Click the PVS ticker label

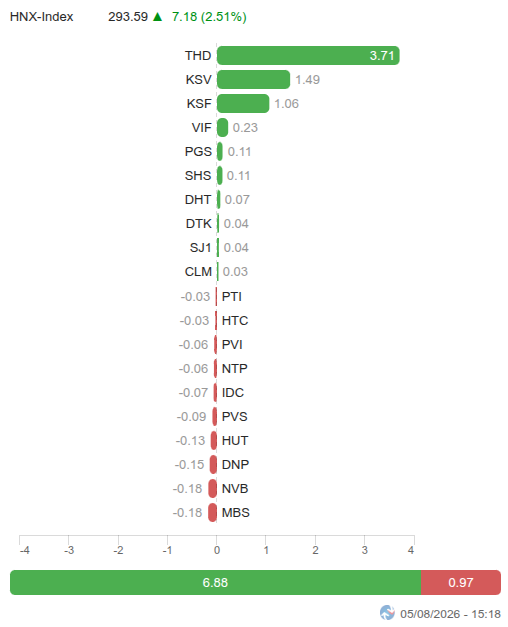[234, 417]
